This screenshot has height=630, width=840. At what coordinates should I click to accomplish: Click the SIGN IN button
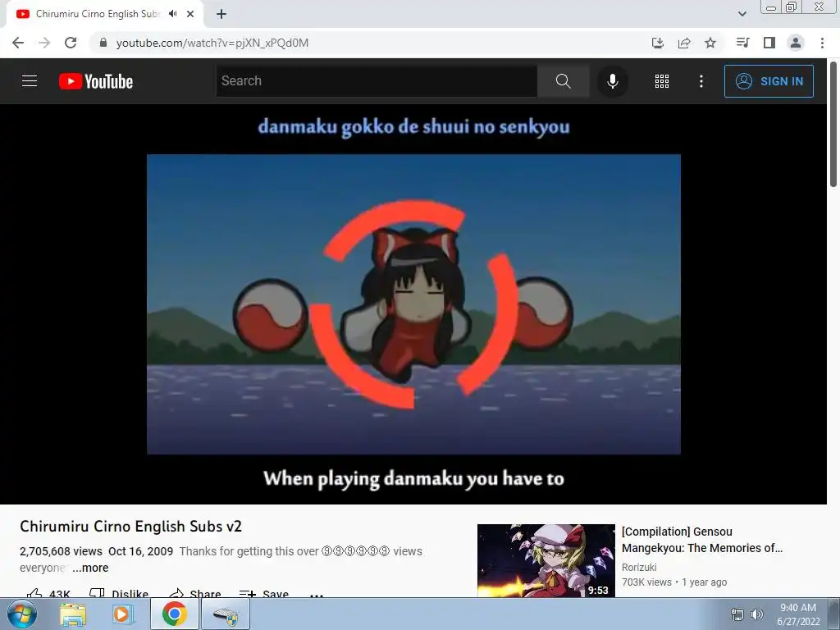coord(769,81)
